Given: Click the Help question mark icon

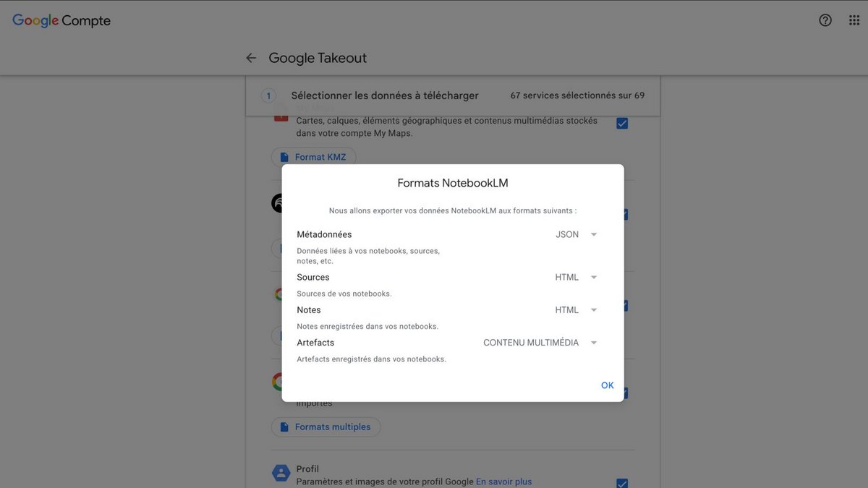Looking at the screenshot, I should [x=825, y=20].
